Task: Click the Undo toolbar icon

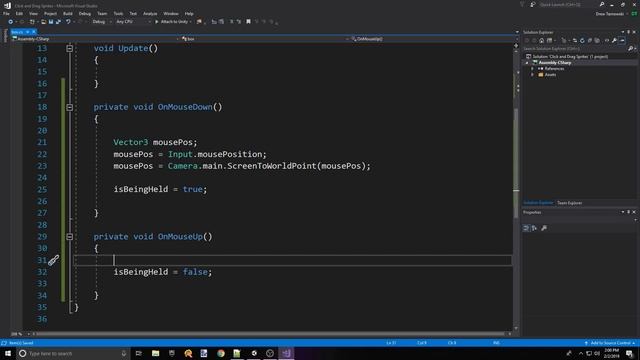Action: [x=68, y=22]
